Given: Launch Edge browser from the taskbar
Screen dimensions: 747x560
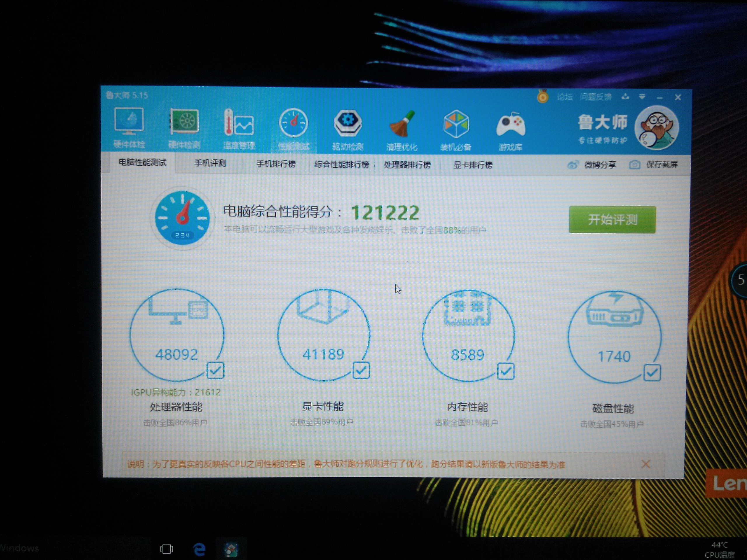Looking at the screenshot, I should (199, 549).
